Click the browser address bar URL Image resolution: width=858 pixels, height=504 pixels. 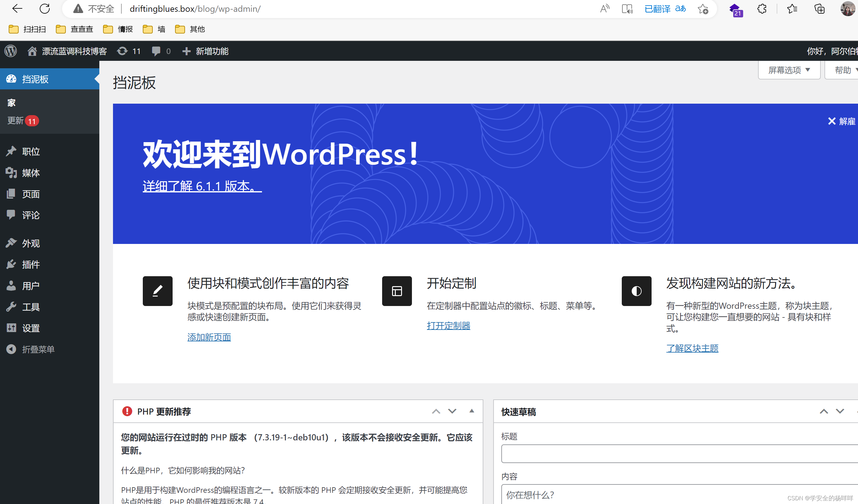coord(195,9)
